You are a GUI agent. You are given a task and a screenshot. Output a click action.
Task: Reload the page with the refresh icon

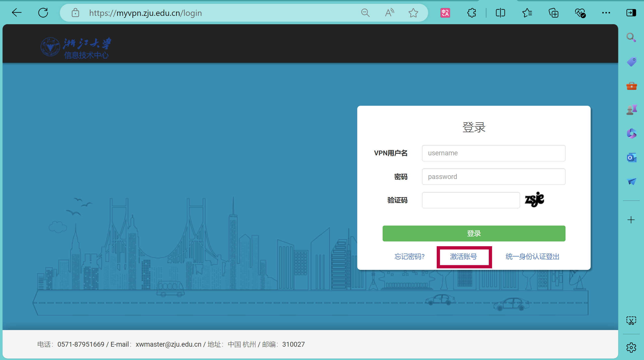click(43, 13)
